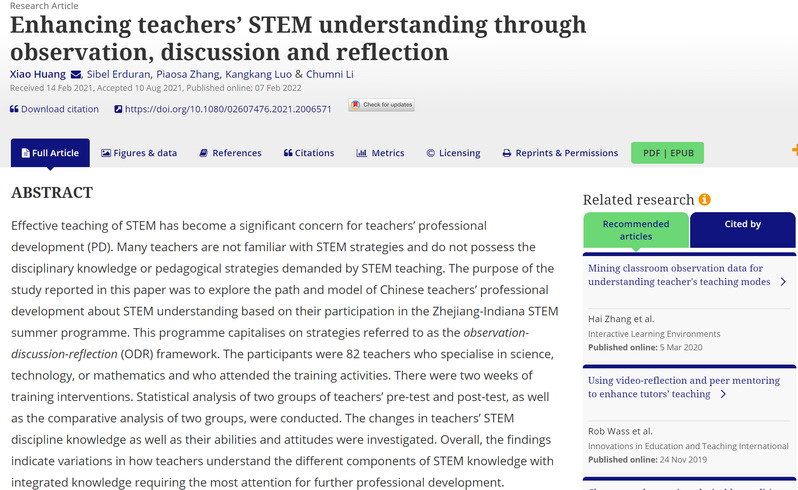The width and height of the screenshot is (798, 490).
Task: Click the email envelope icon beside Xiao Huang
Action: (x=76, y=73)
